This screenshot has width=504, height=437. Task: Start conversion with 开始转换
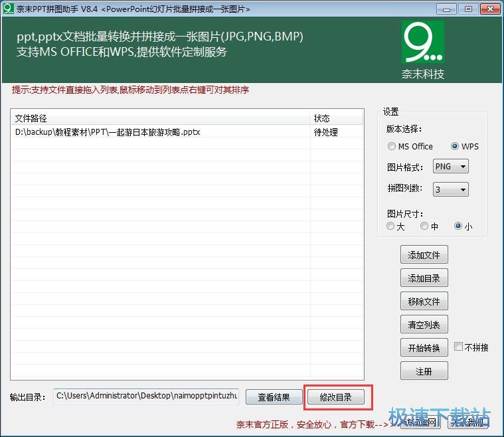click(424, 347)
